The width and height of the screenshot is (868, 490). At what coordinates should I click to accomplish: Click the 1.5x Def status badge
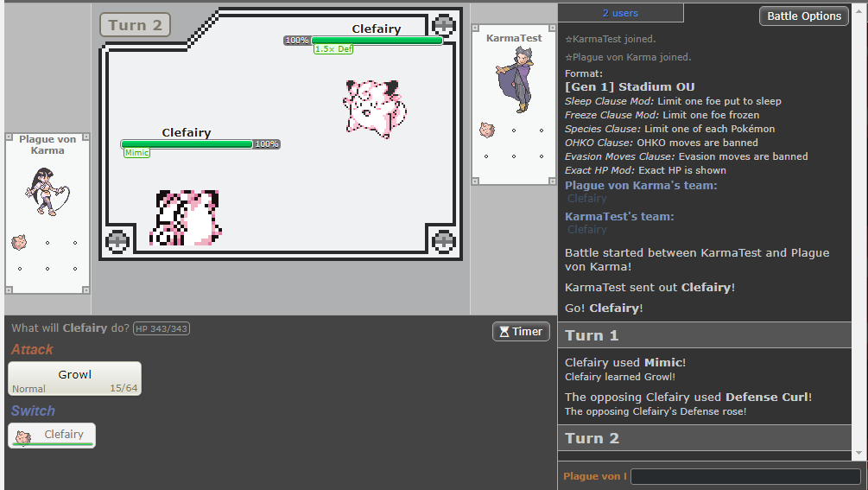pyautogui.click(x=333, y=48)
